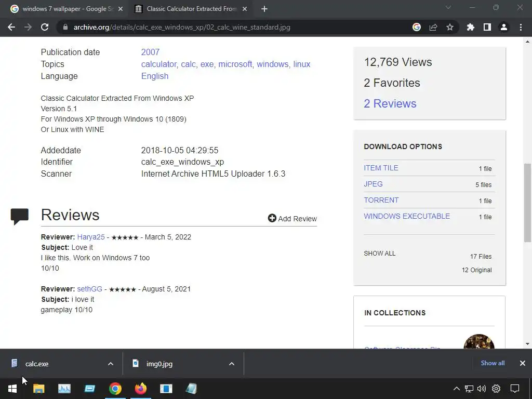Open the linux topic link

coord(302,64)
